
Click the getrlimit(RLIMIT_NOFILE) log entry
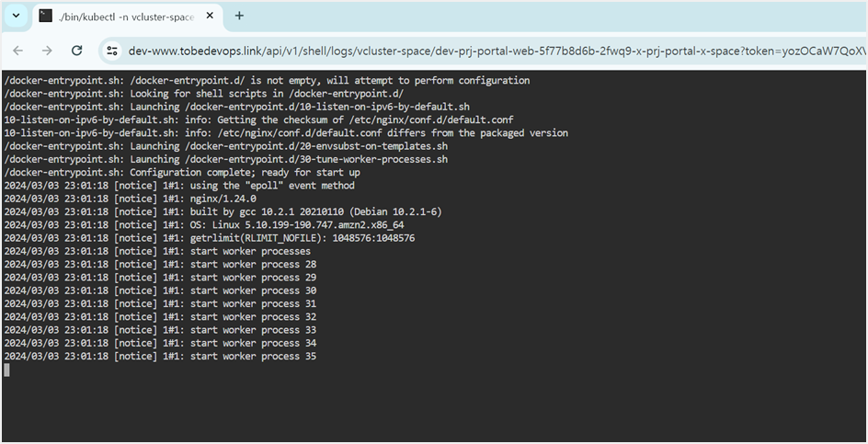[x=210, y=238]
